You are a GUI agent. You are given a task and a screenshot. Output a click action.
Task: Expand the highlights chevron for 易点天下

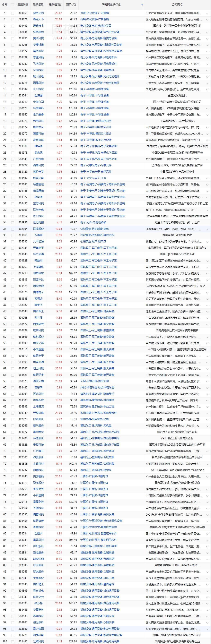207,19
